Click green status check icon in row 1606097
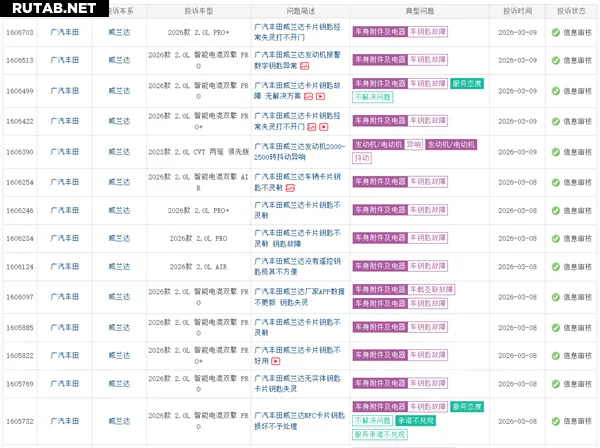Viewport: 600px width, 448px height. pyautogui.click(x=556, y=296)
